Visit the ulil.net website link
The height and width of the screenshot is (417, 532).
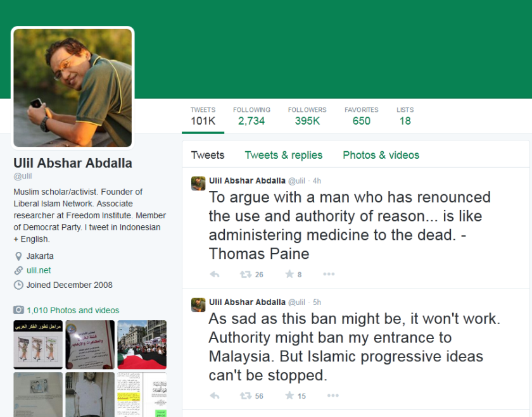tap(38, 270)
